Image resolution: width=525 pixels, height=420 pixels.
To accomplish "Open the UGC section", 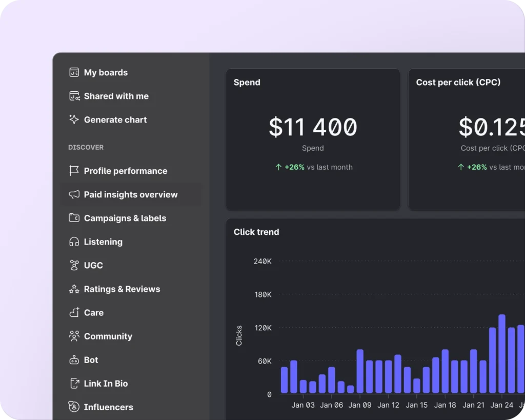I will point(93,265).
